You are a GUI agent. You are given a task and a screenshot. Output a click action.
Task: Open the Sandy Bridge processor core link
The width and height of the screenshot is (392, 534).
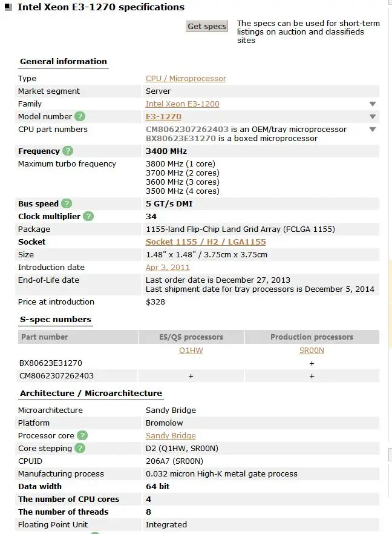coord(171,436)
